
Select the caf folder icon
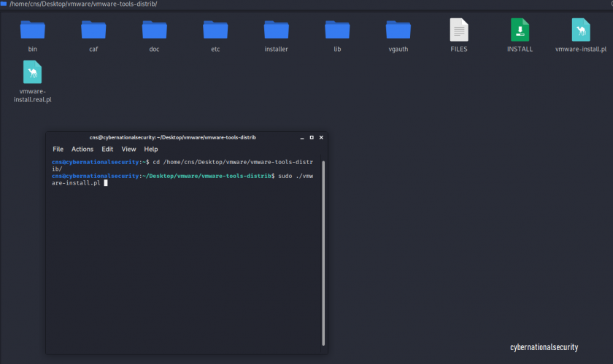[93, 30]
